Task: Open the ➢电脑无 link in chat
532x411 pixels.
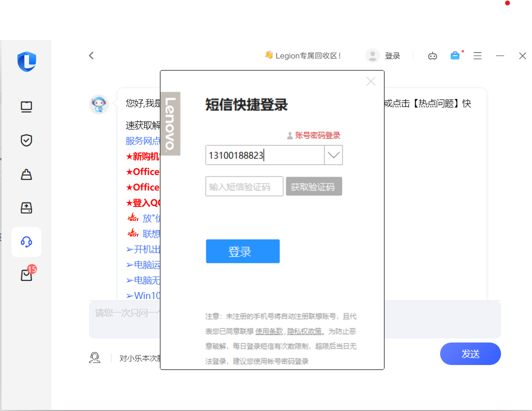Action: pos(143,280)
